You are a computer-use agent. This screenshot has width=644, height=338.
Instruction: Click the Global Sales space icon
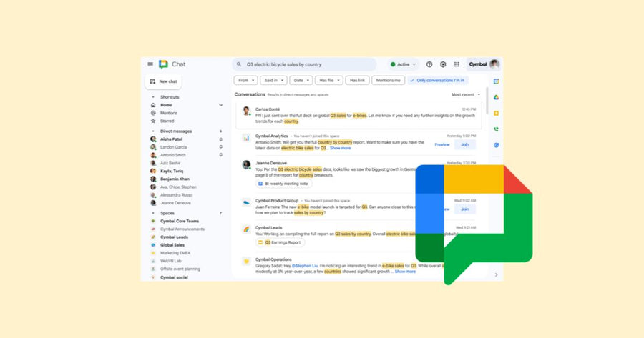coord(153,245)
